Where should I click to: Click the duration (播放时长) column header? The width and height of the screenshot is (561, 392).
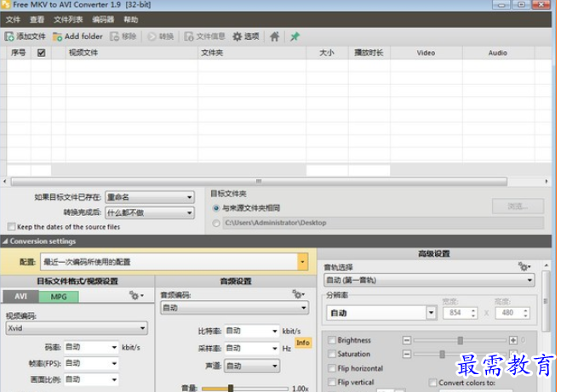click(369, 53)
